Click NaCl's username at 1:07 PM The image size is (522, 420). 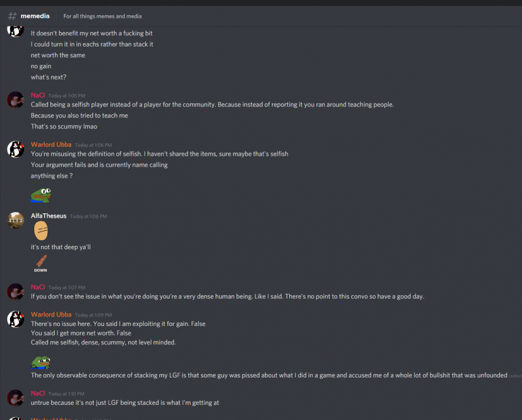click(38, 287)
